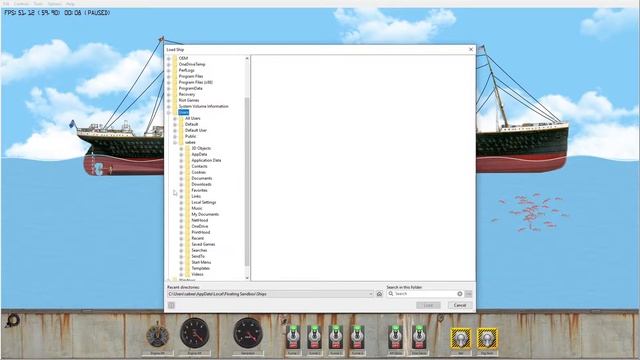This screenshot has height=360, width=640.
Task: Clear the search field with the round X icon
Action: pyautogui.click(x=460, y=294)
